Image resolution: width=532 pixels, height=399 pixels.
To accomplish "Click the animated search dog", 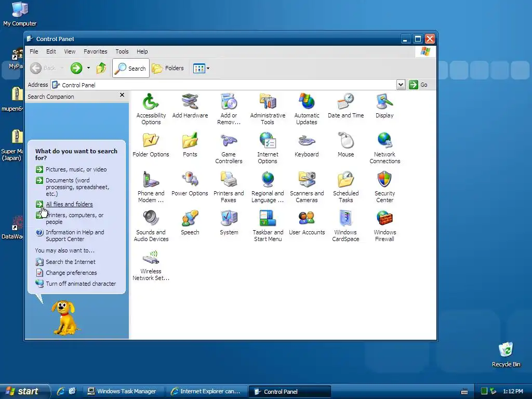I will 64,317.
